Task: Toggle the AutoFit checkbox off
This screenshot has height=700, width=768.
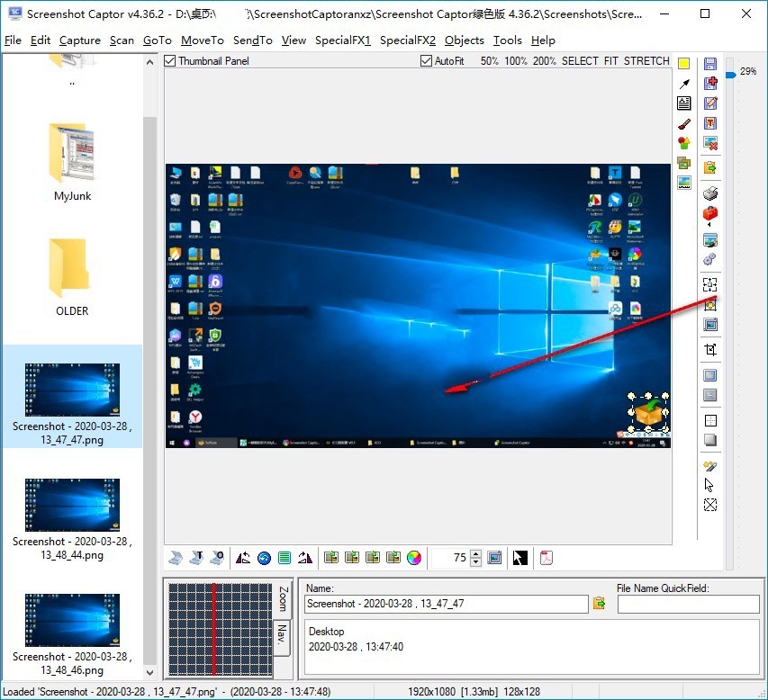Action: pos(426,61)
